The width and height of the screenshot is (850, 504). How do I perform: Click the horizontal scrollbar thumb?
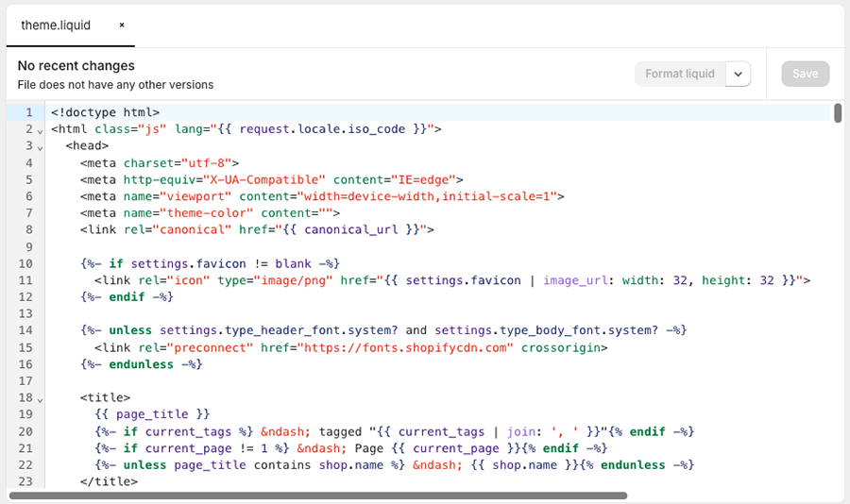tap(318, 496)
